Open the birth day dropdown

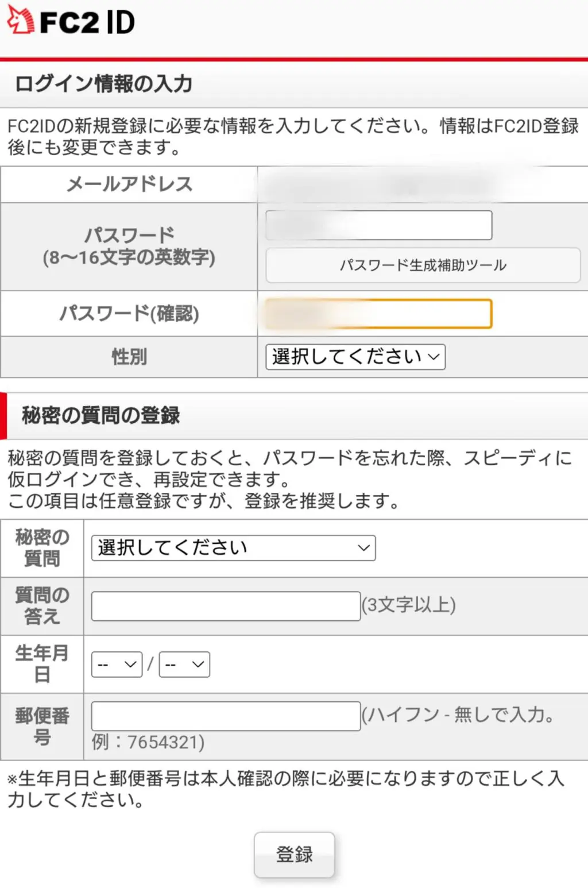coord(184,665)
